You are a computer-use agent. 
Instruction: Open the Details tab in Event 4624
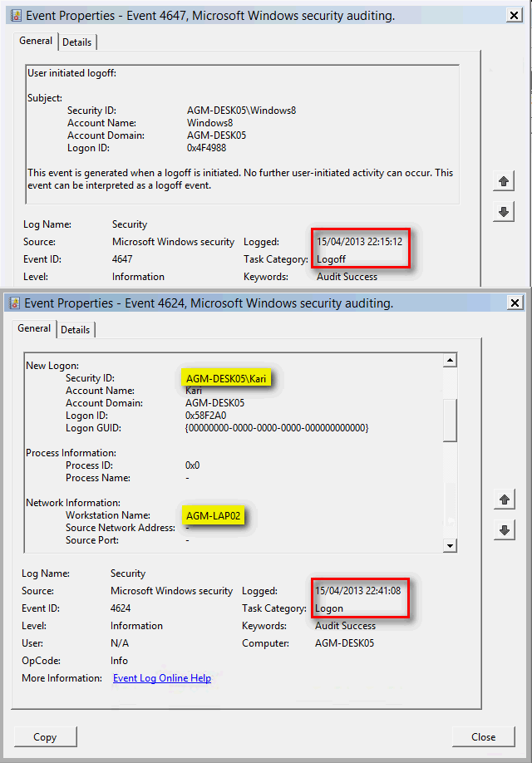(76, 330)
